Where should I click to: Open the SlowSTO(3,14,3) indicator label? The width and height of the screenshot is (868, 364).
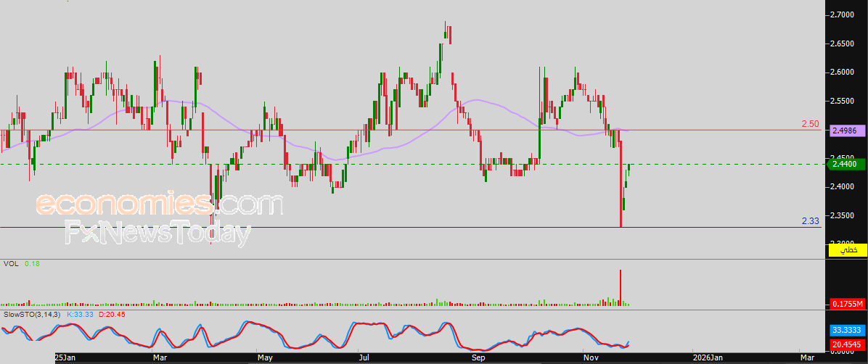point(33,314)
